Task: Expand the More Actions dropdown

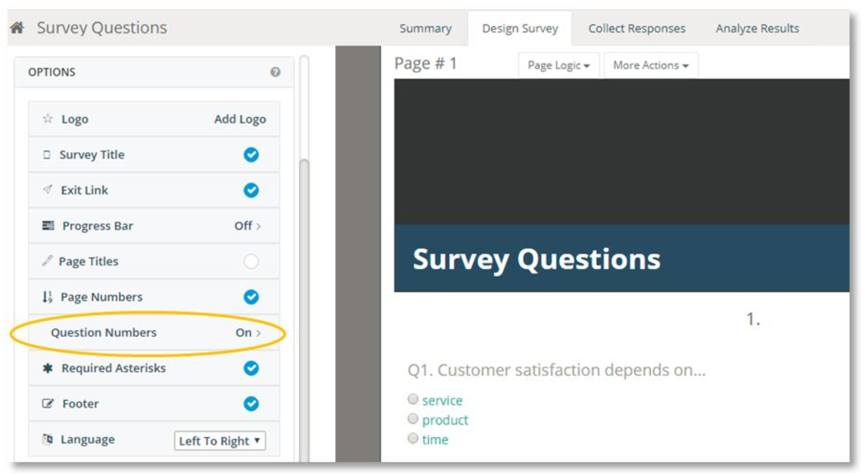Action: [651, 65]
